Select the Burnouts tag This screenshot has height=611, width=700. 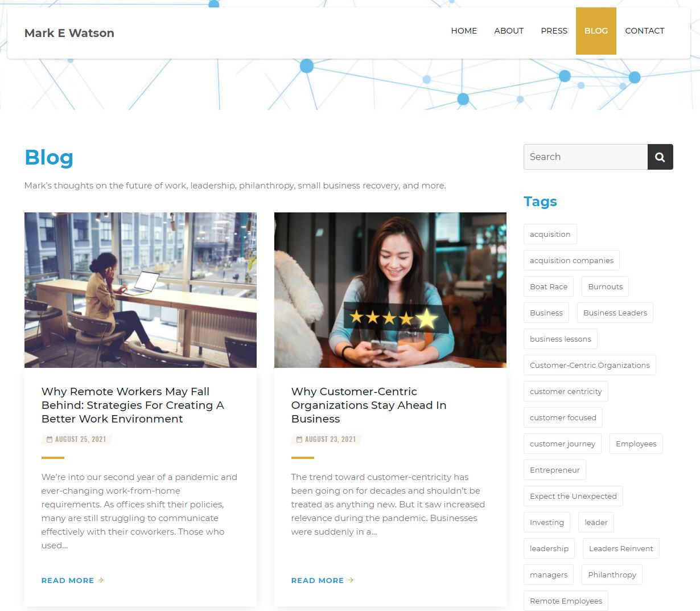click(x=605, y=286)
